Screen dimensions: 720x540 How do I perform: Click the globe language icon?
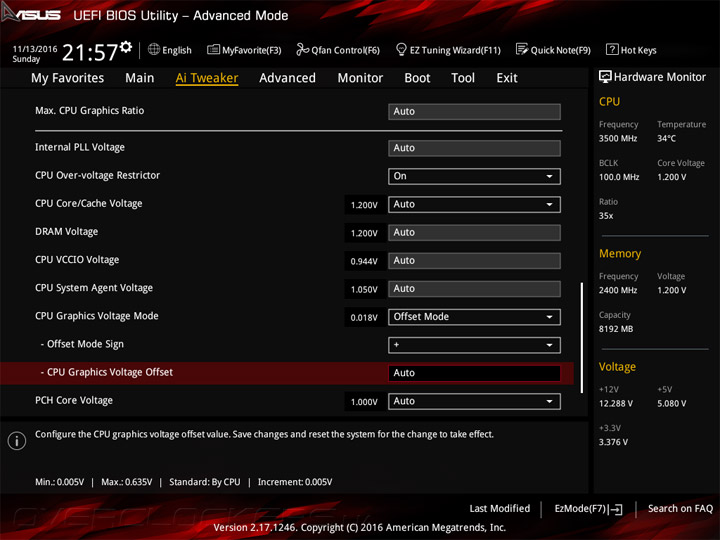pyautogui.click(x=154, y=49)
